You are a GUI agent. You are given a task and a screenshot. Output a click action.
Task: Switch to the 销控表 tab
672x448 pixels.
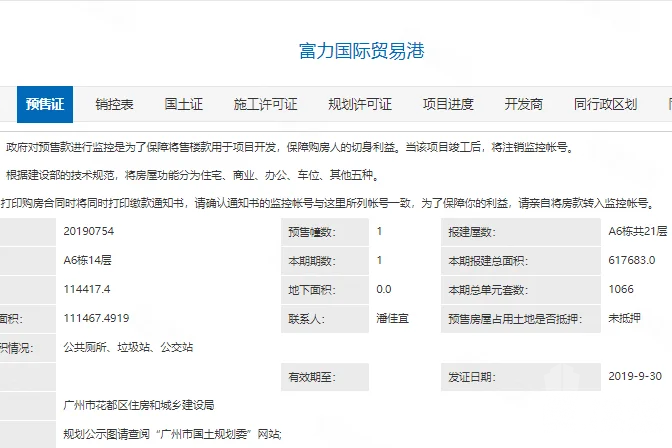coord(114,104)
